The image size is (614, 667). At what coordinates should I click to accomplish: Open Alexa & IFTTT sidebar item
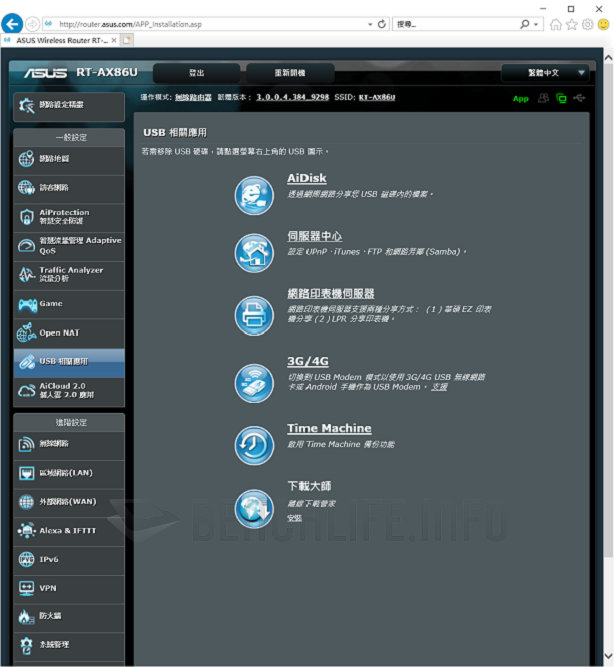pyautogui.click(x=69, y=531)
